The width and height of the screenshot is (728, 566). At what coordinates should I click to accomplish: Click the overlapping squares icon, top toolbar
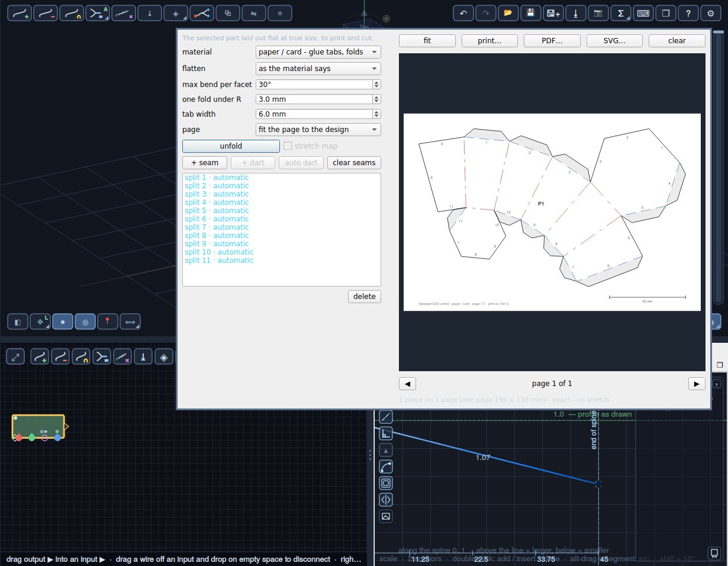click(227, 13)
